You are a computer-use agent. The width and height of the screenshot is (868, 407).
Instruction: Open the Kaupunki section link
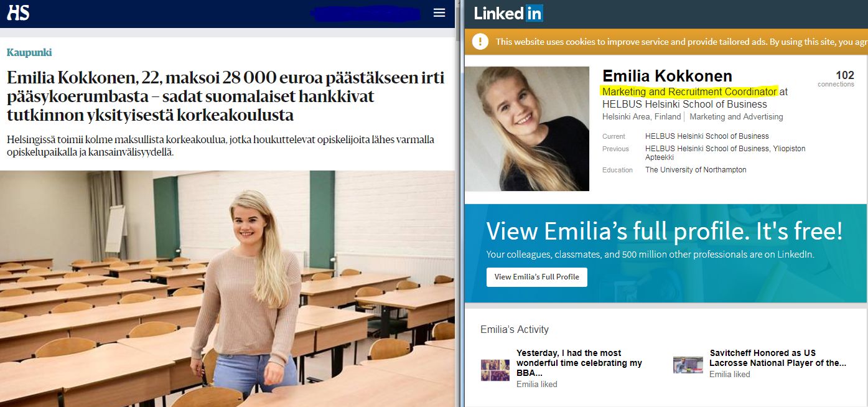click(x=29, y=53)
